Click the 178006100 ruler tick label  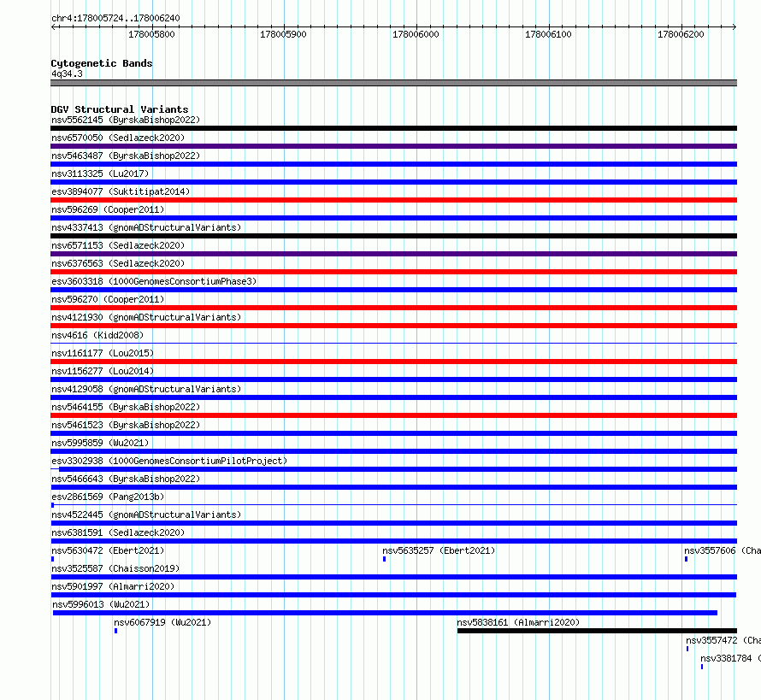coord(548,34)
